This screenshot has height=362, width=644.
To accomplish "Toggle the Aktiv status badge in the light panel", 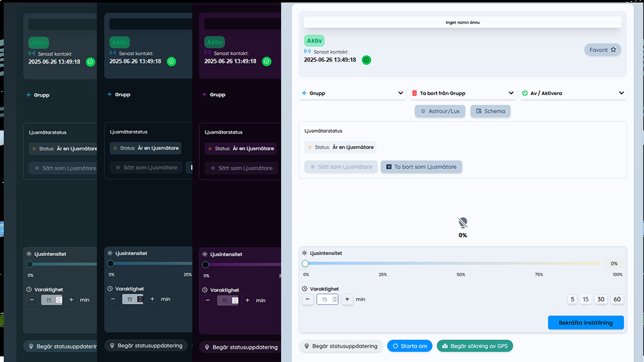I will [x=314, y=41].
